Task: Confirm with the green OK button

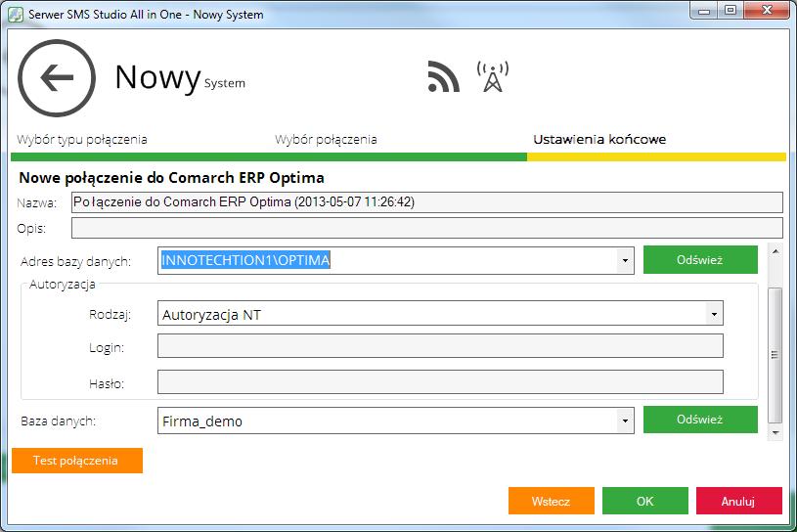Action: point(645,501)
